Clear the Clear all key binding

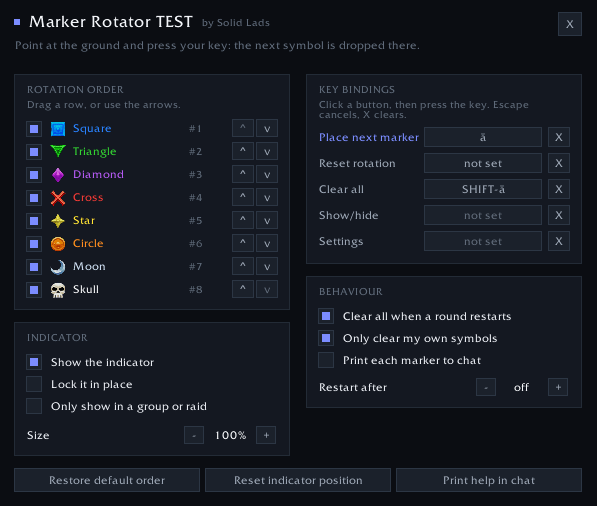click(559, 189)
